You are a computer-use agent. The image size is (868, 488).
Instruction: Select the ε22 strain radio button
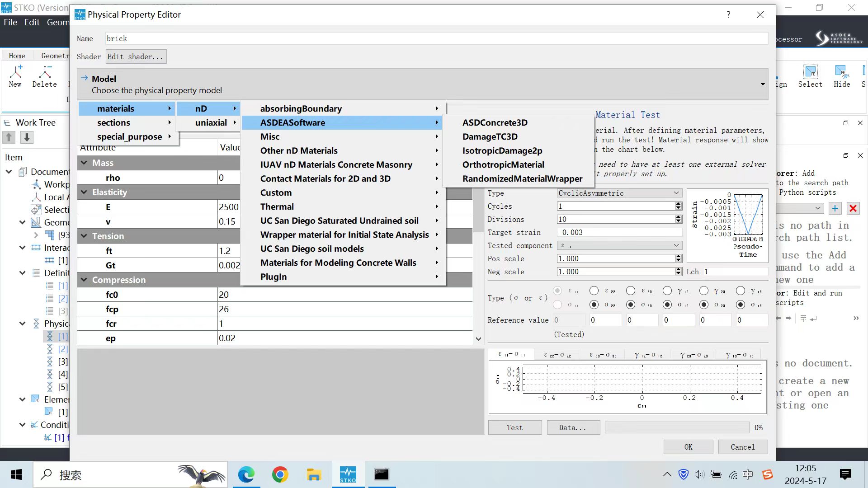coord(594,291)
